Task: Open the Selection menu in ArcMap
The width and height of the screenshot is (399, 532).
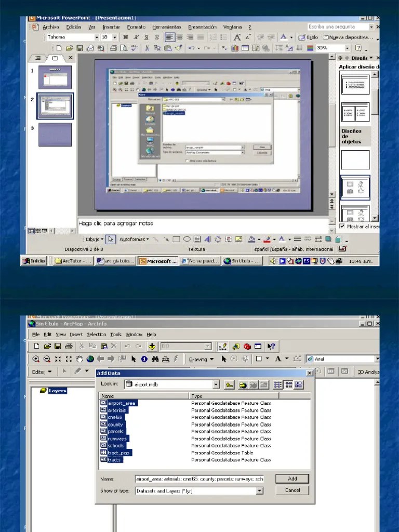Action: click(96, 335)
